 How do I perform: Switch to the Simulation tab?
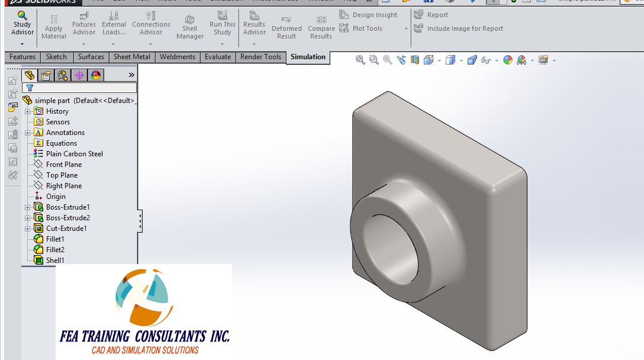click(x=308, y=57)
